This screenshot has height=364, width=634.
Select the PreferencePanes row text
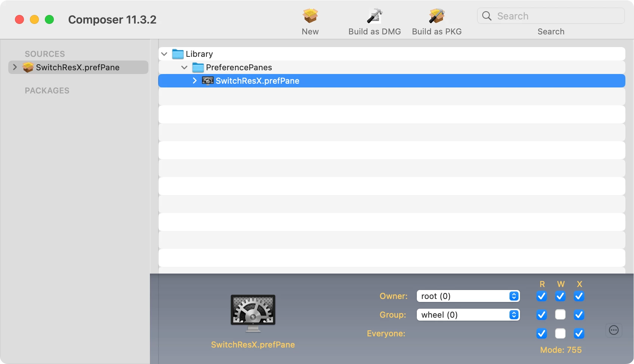tap(239, 67)
